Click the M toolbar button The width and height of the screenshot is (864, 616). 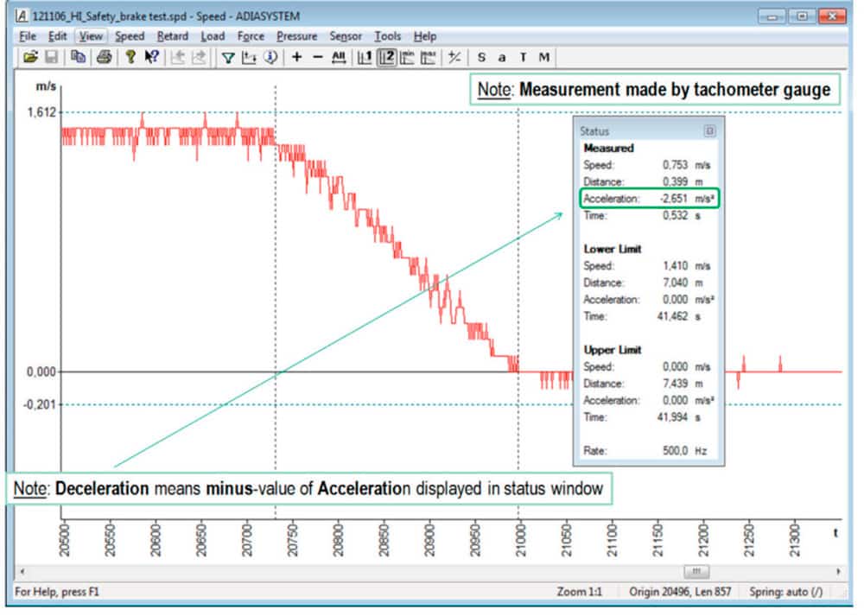(543, 57)
